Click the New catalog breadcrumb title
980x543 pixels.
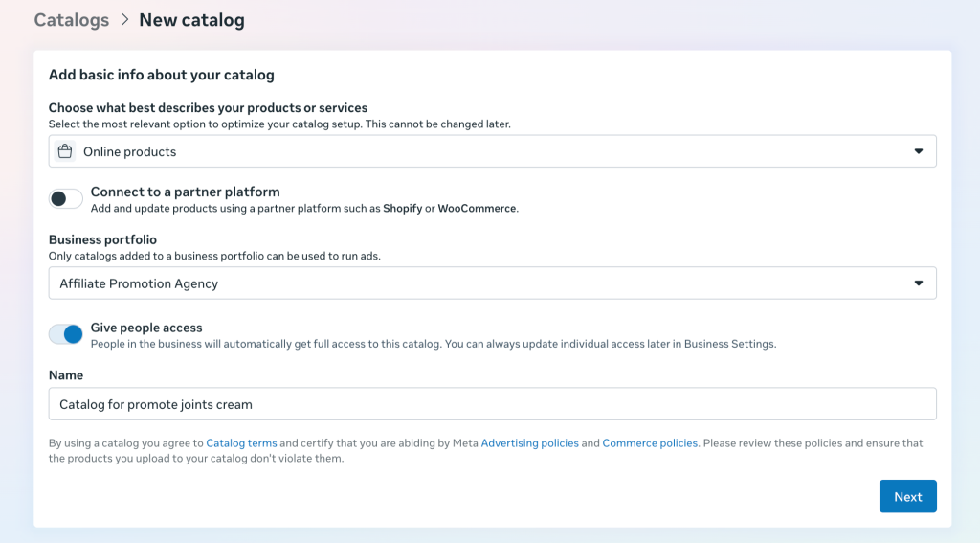191,20
